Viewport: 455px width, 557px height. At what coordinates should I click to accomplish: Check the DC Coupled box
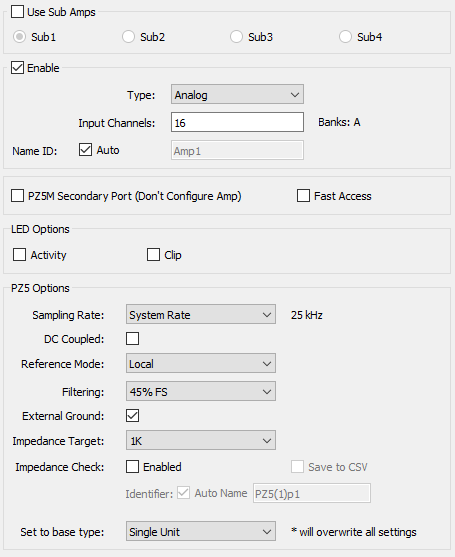132,339
